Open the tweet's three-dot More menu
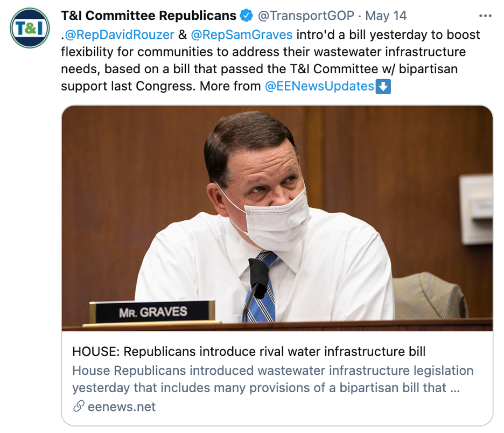Viewport: 504px width, 433px height. (x=485, y=16)
